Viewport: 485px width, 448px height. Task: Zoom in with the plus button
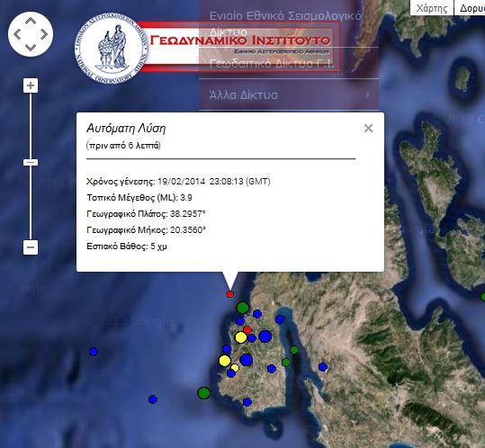coord(31,85)
